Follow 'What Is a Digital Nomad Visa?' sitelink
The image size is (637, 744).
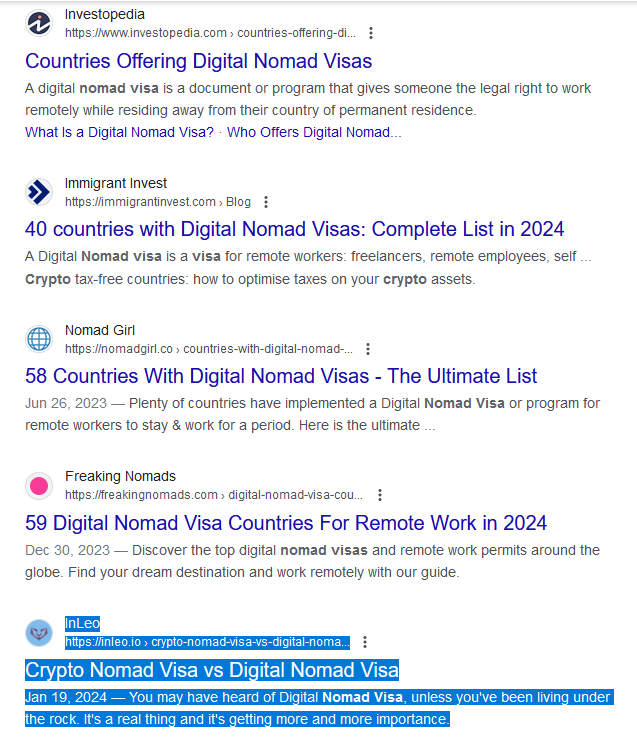(120, 132)
